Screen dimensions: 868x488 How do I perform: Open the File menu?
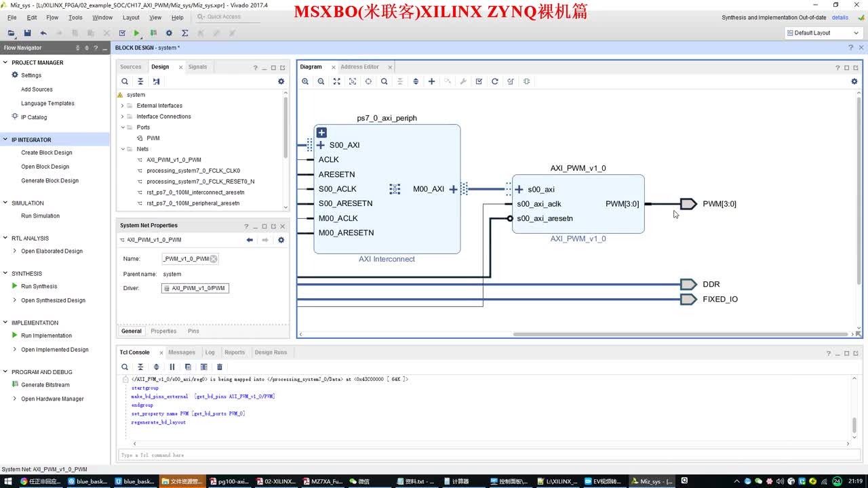coord(12,18)
